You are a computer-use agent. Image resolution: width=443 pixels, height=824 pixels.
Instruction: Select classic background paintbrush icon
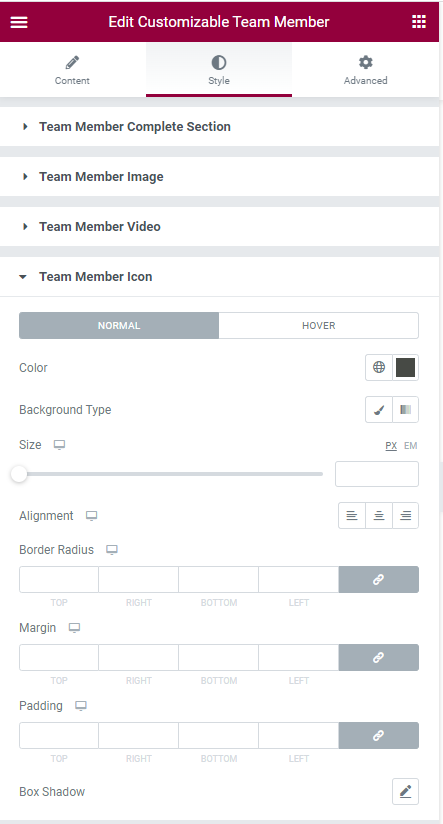pyautogui.click(x=379, y=409)
